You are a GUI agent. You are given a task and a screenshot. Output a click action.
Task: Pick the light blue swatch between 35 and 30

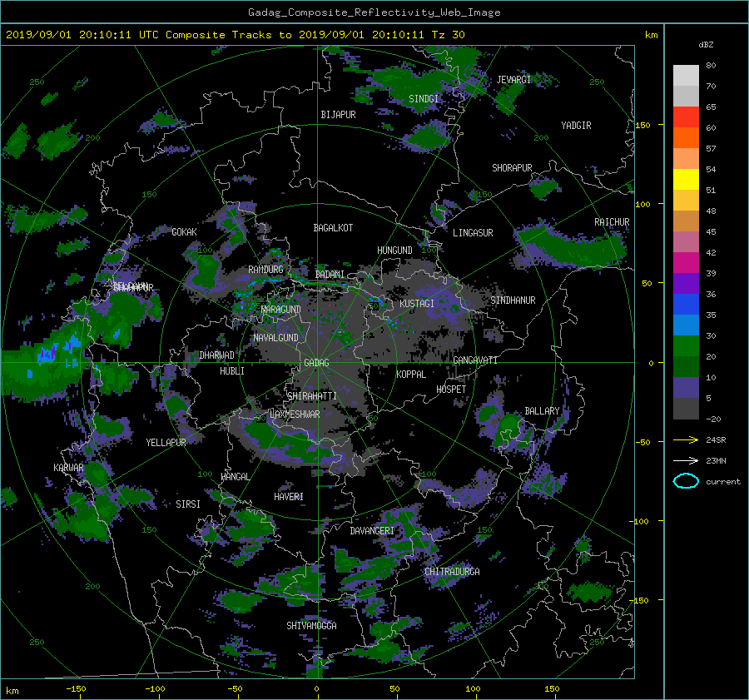point(686,325)
